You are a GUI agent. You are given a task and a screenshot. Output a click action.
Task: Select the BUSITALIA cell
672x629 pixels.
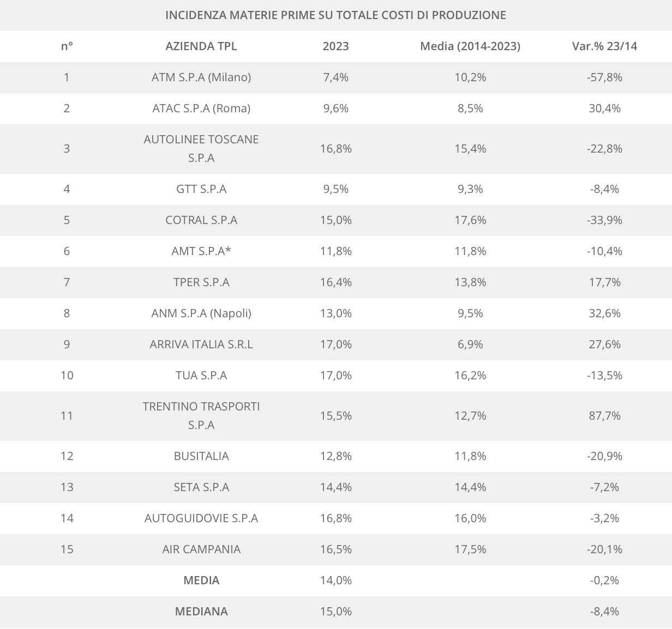tap(201, 456)
